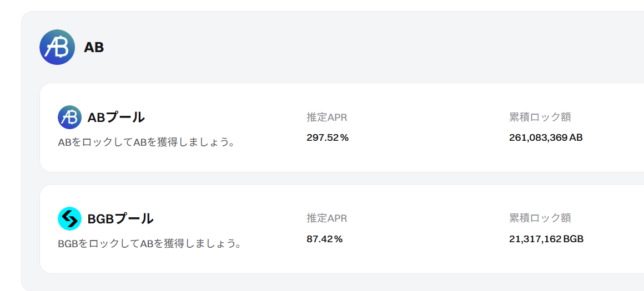Click the BGB pool description text
This screenshot has height=291, width=644.
pyautogui.click(x=149, y=243)
